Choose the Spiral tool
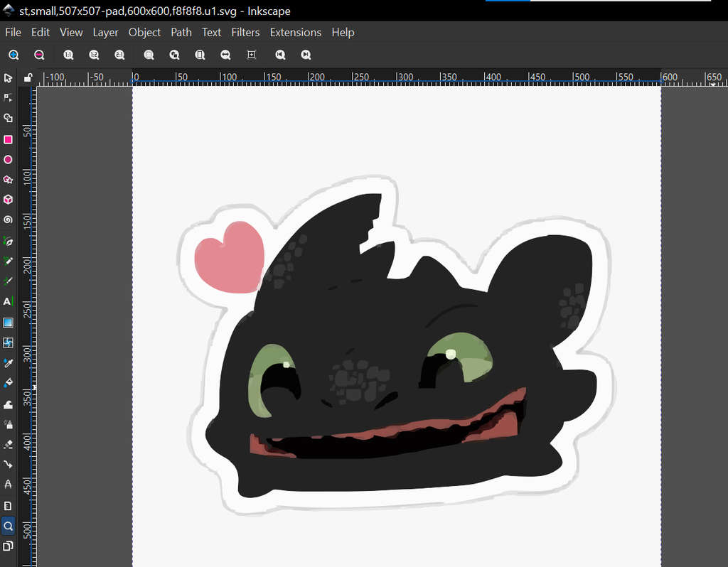Screen dimensions: 728x567 click(8, 220)
